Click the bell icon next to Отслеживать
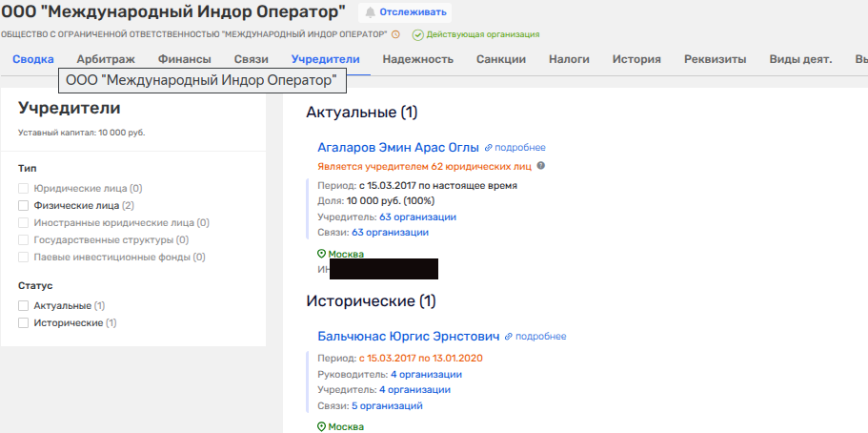The image size is (868, 433). 370,12
